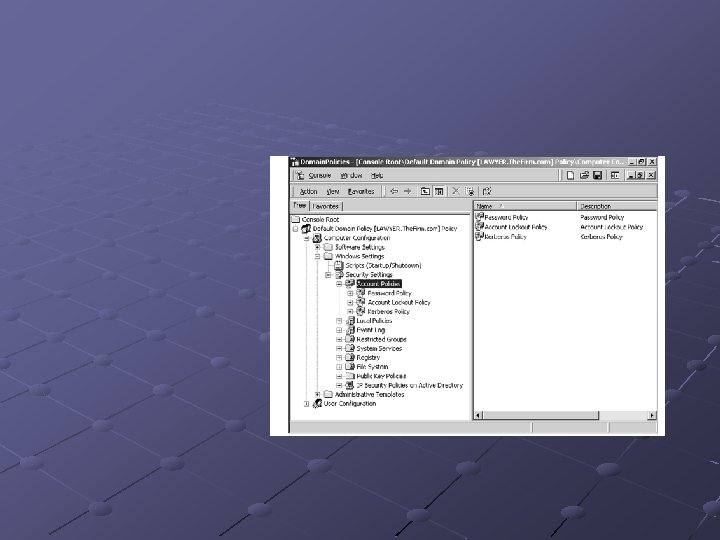720x540 pixels.
Task: Click the scroll right arrow in right pane
Action: pos(652,415)
